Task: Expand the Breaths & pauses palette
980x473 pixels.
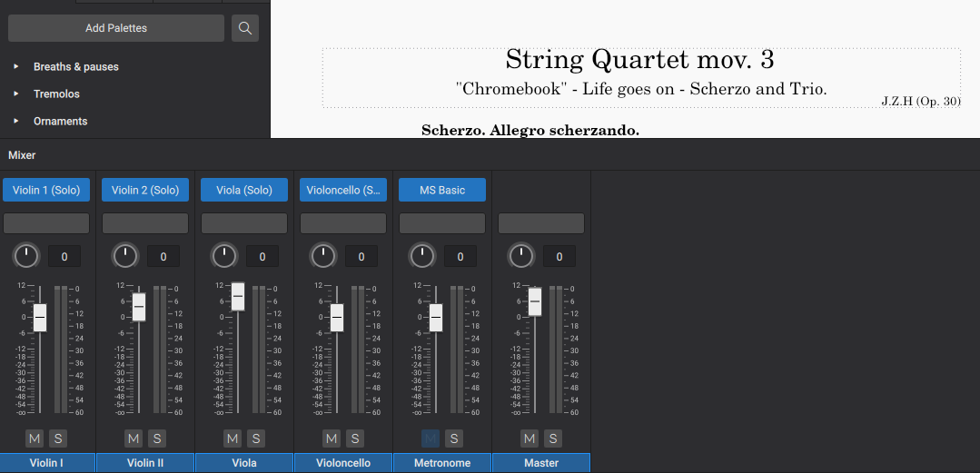Action: coord(16,66)
